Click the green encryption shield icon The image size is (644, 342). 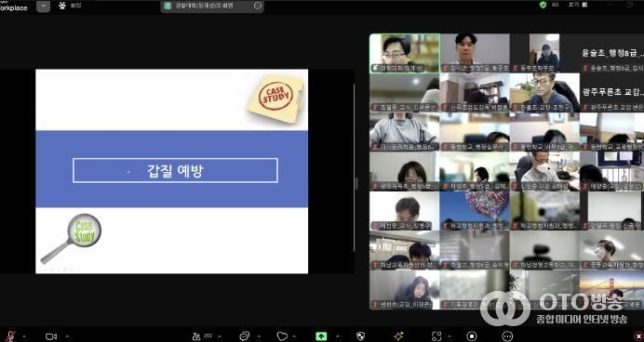[x=543, y=5]
